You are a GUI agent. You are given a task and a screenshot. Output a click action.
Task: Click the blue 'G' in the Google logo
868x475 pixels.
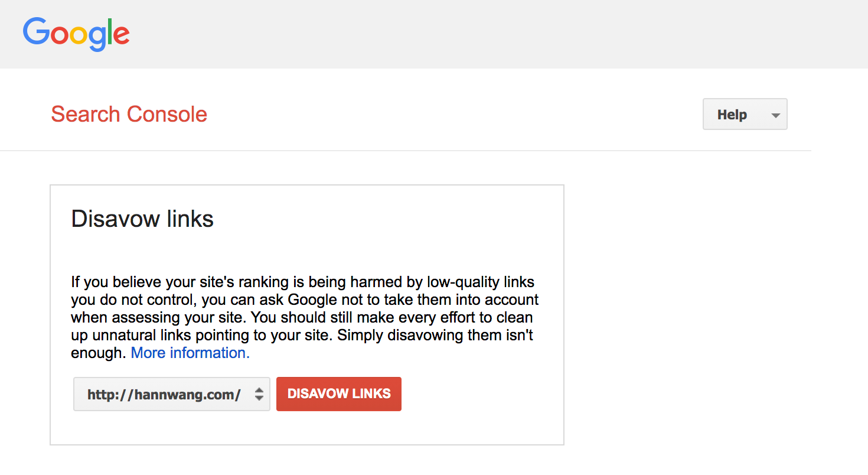(35, 31)
